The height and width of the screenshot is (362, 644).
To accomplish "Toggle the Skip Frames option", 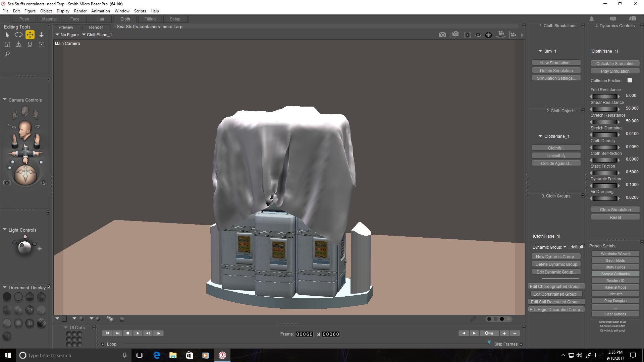I will (521, 344).
